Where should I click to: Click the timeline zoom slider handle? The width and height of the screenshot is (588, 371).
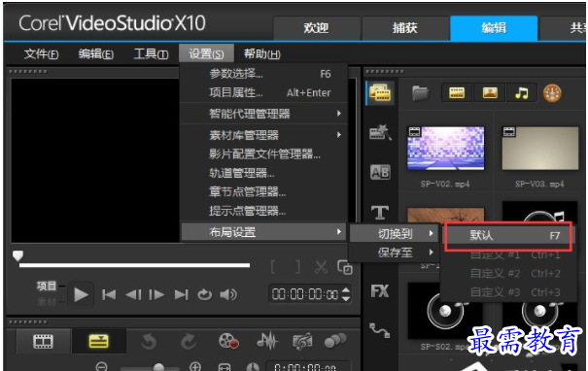[159, 367]
